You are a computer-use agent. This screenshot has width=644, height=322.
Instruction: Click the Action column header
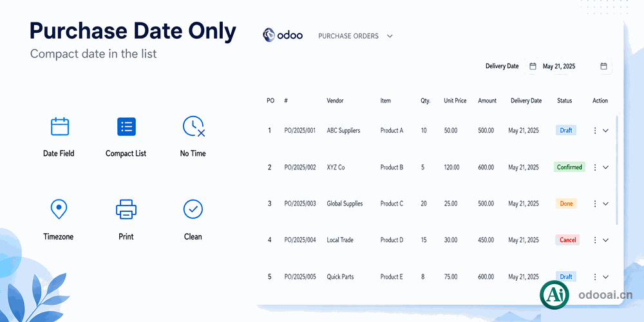[600, 100]
